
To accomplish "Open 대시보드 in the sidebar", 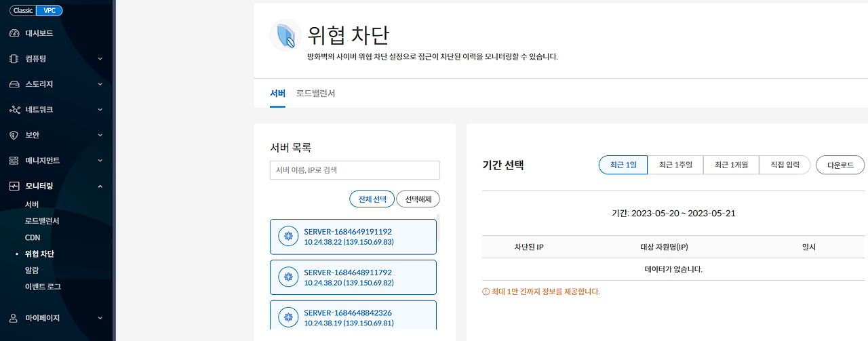I will 39,33.
